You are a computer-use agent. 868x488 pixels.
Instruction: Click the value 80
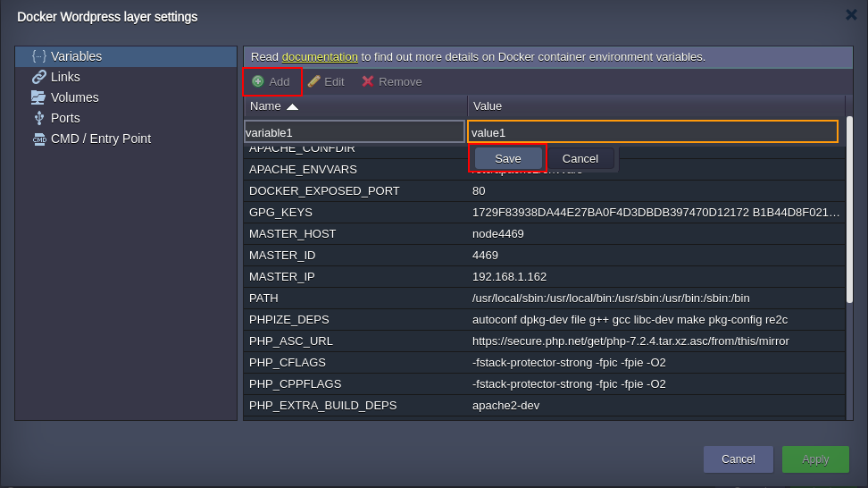coord(479,191)
